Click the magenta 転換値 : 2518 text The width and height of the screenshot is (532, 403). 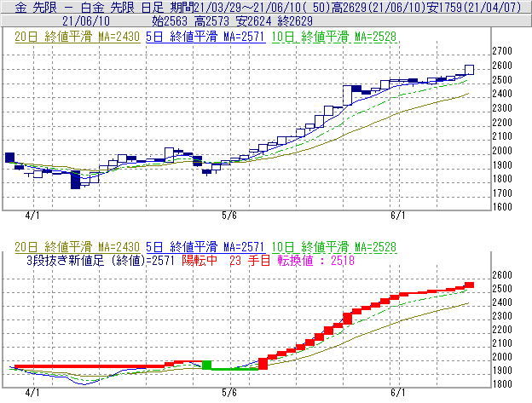pos(316,261)
